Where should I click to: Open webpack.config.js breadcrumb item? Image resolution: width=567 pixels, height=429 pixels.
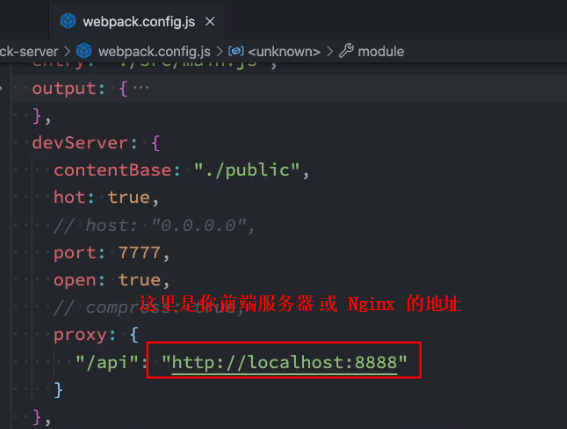point(154,51)
